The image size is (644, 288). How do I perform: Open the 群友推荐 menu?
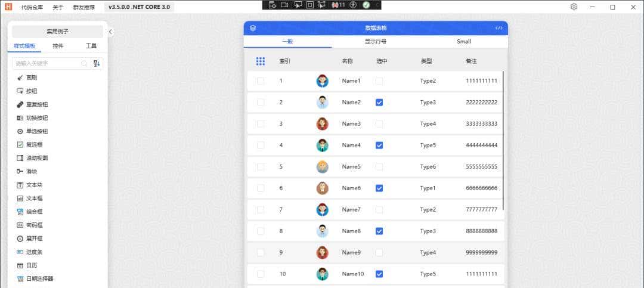84,7
